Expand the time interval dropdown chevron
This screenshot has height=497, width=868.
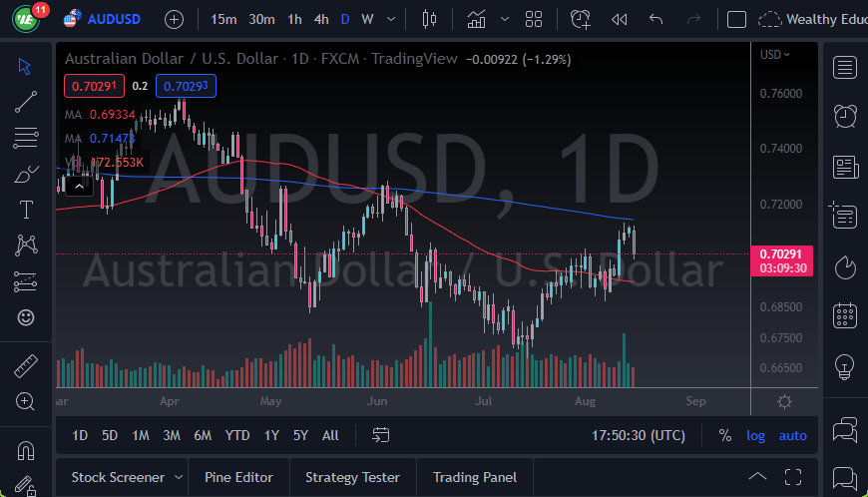tap(389, 19)
